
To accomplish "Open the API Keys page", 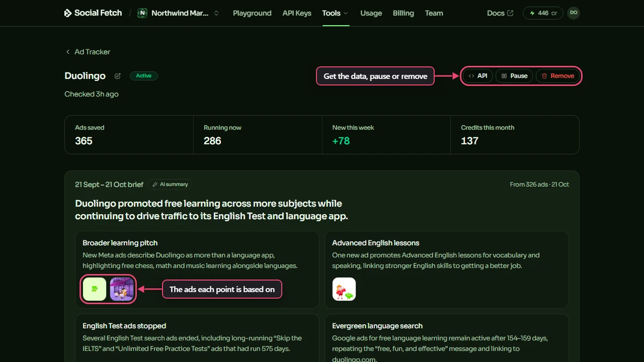I will [x=297, y=13].
